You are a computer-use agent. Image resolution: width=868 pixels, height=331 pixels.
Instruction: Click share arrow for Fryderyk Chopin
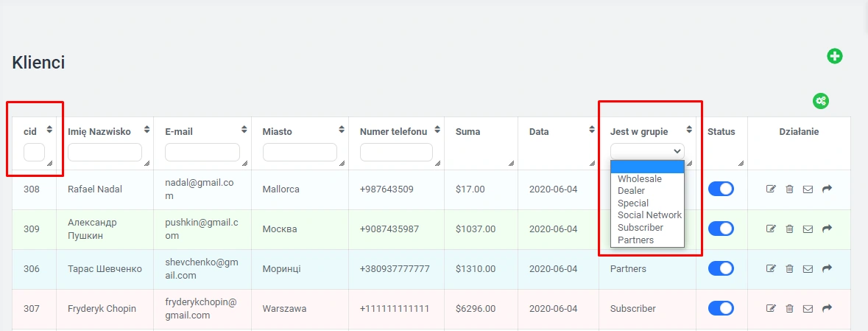click(827, 309)
